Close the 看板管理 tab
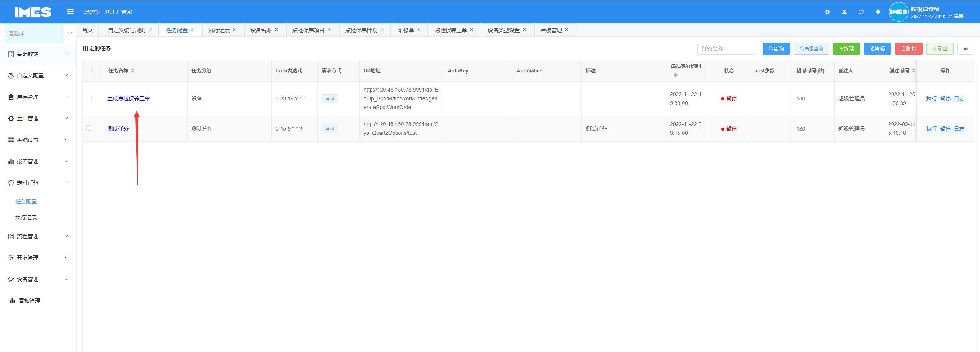The height and width of the screenshot is (352, 980). tap(567, 29)
